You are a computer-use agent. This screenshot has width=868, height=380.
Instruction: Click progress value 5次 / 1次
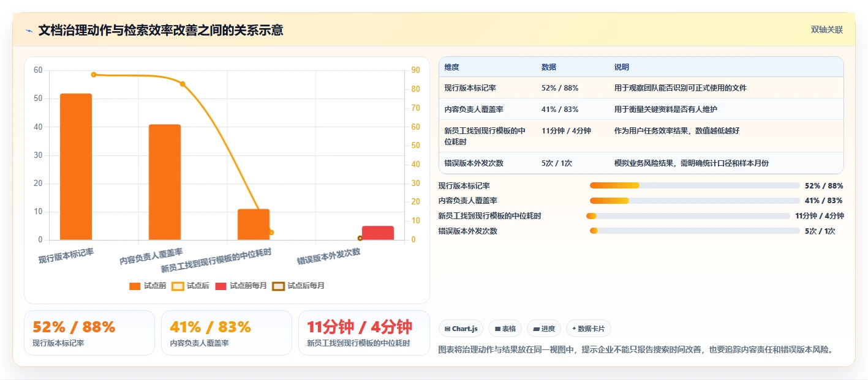point(820,231)
